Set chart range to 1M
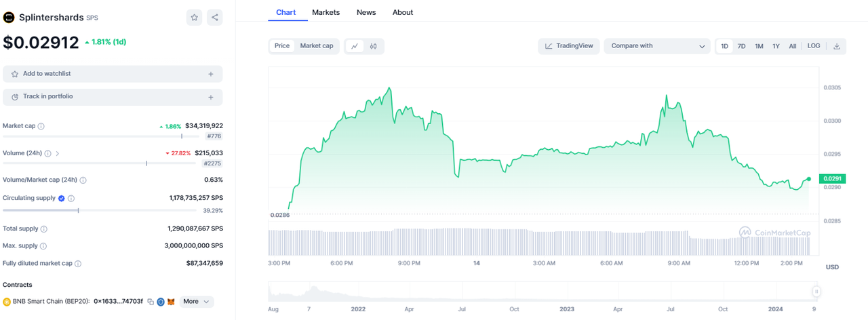Screen dimensions: 868x320 759,46
